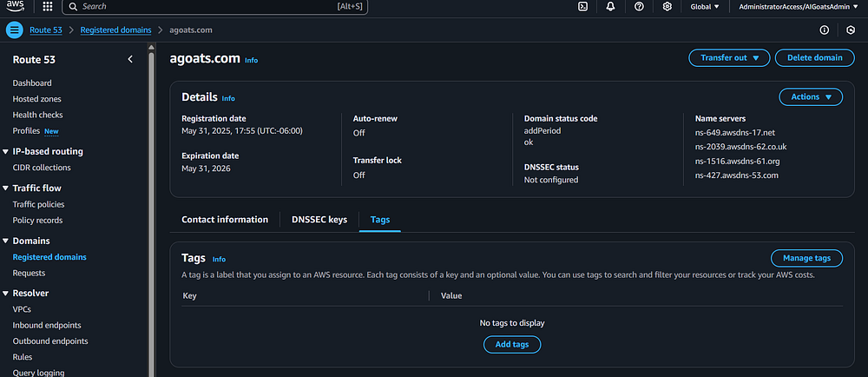Collapse the Route 53 sidebar arrow
Image resolution: width=868 pixels, height=377 pixels.
[x=130, y=59]
